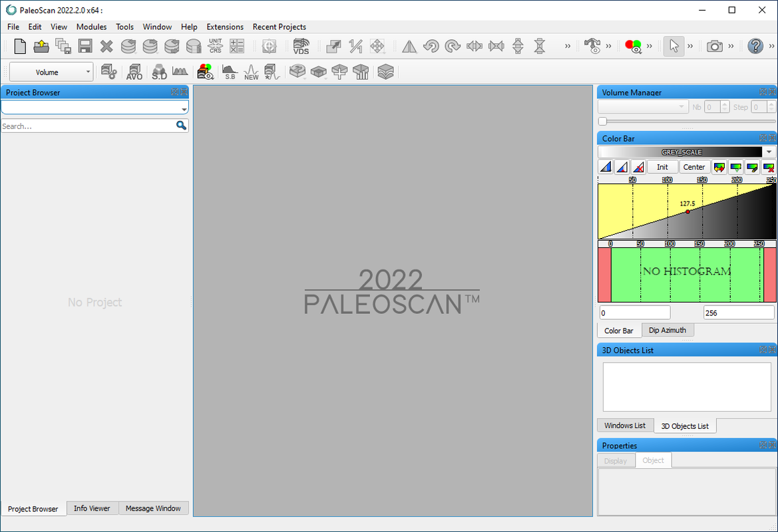
Task: Open the calculator plus-minus grid icon
Action: tap(237, 46)
